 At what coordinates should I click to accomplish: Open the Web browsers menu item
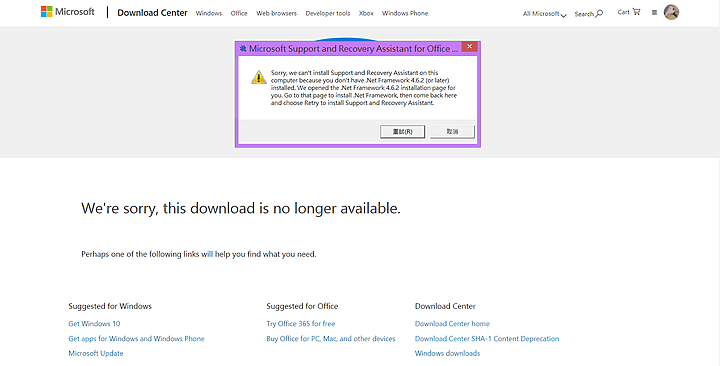tap(276, 13)
